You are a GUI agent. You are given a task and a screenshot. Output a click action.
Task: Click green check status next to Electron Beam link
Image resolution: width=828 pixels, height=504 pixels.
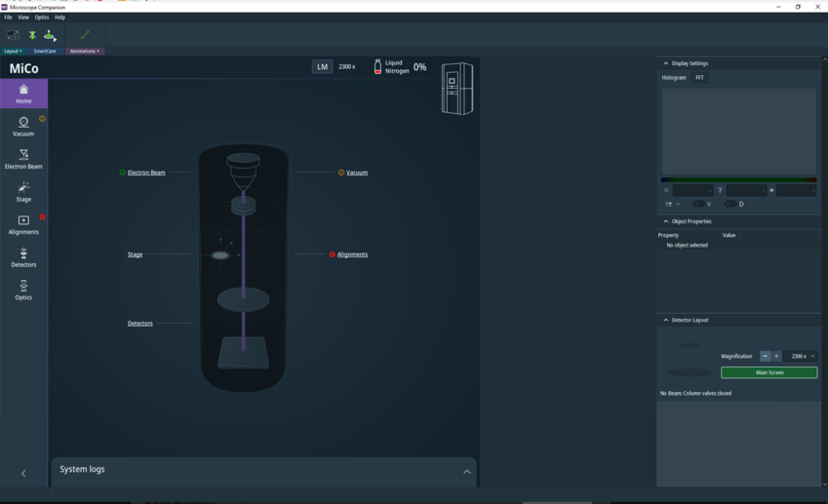coord(123,173)
